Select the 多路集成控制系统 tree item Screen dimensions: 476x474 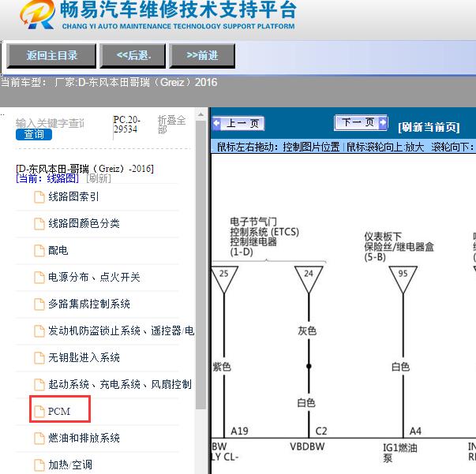pyautogui.click(x=88, y=304)
